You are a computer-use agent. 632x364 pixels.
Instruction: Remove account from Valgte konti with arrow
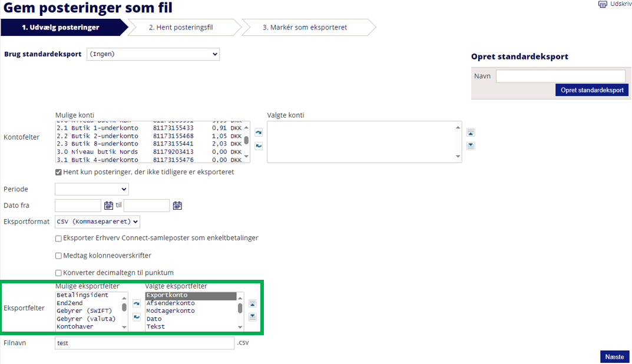pyautogui.click(x=259, y=146)
